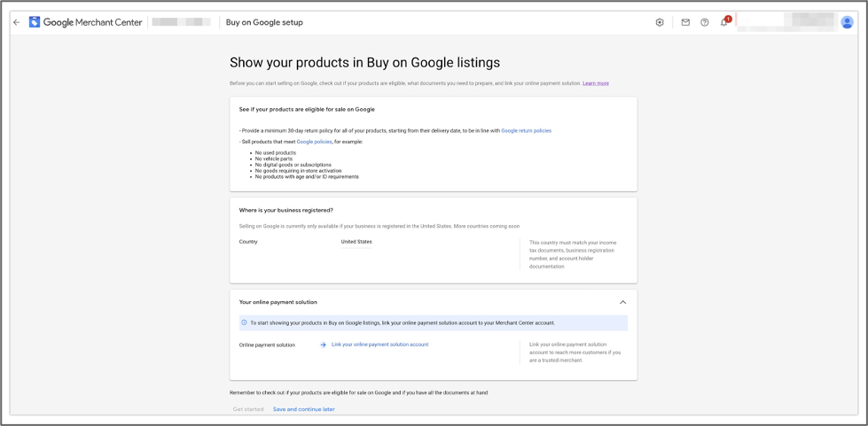
Task: Click Save and continue later
Action: pyautogui.click(x=304, y=409)
